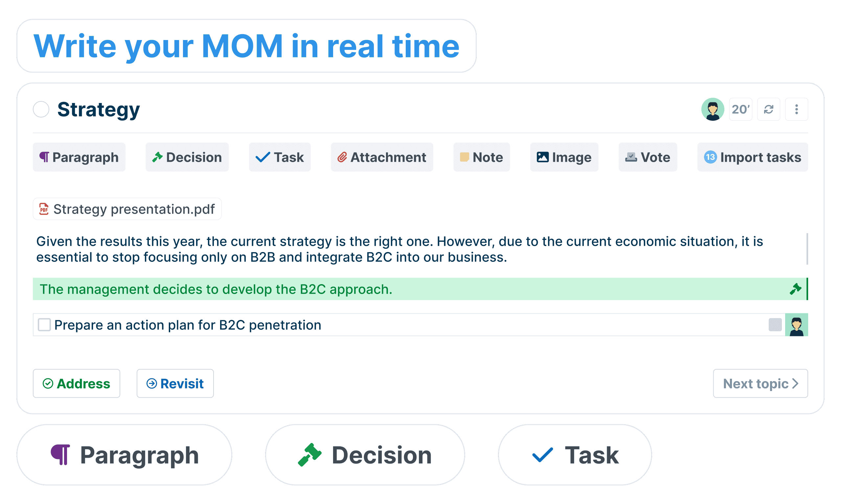This screenshot has width=841, height=504.
Task: Click Import tasks button with 13 badge
Action: point(752,157)
